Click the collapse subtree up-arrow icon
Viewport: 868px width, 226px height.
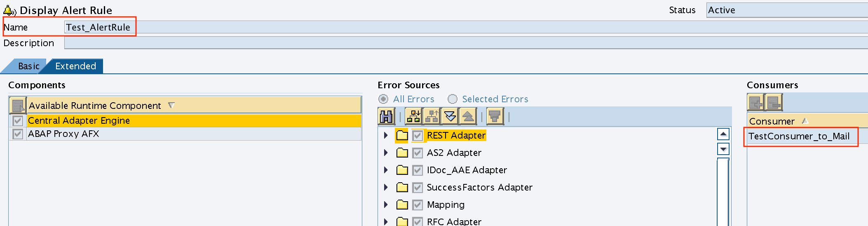coord(468,117)
